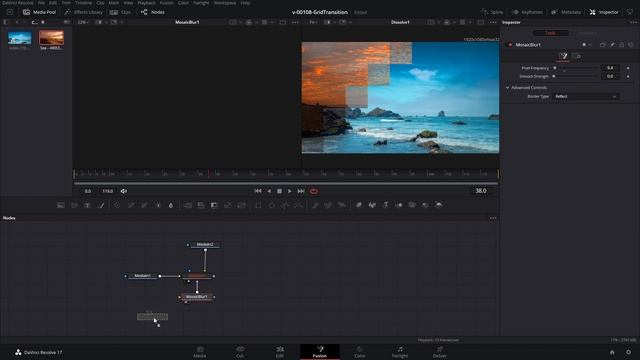This screenshot has width=640, height=360.
Task: Add a Background node from the toolbar
Action: click(x=61, y=205)
